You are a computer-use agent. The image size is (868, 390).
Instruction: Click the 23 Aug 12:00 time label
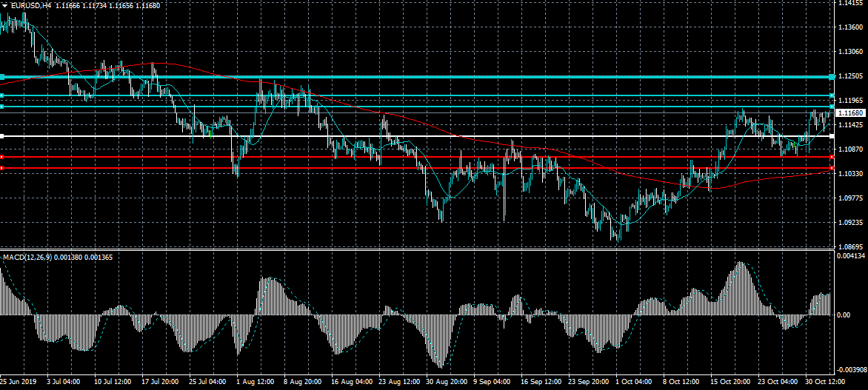398,382
